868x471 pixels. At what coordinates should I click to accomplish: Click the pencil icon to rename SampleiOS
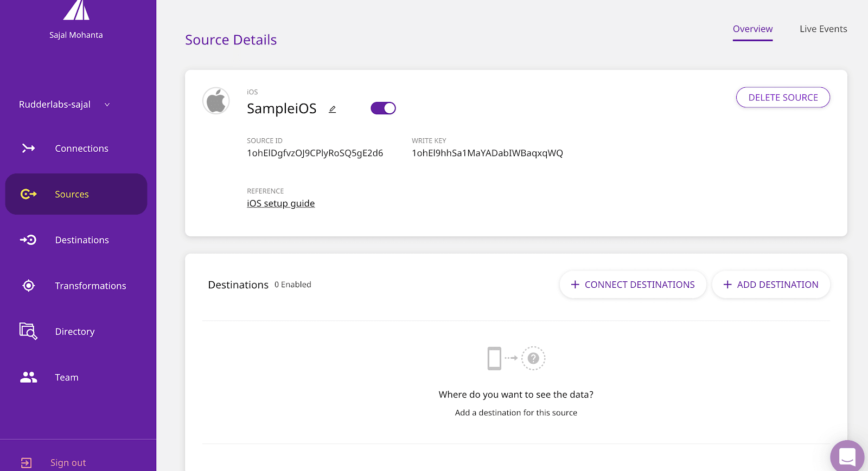coord(333,109)
